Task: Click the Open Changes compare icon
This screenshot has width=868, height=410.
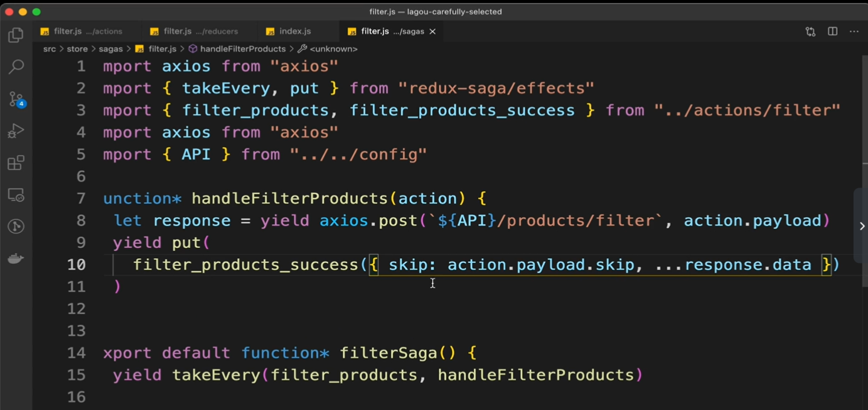Action: [x=810, y=31]
